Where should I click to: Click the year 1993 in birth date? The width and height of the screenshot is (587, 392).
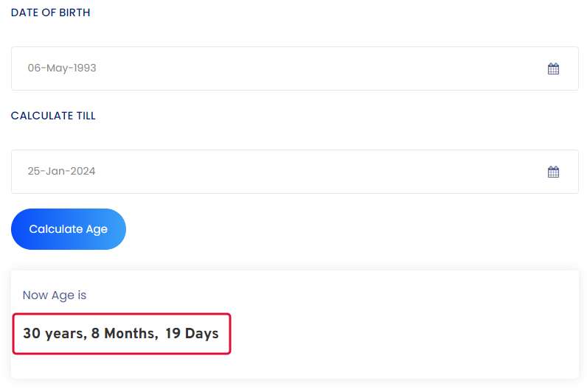(x=85, y=68)
